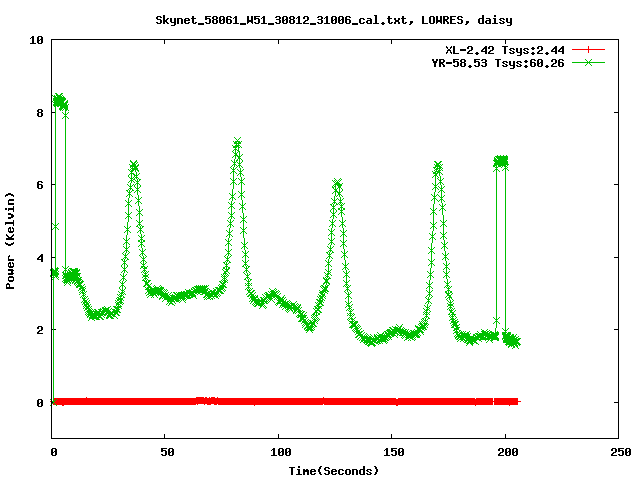Click the green calibration plateau near 198 seconds
This screenshot has width=640, height=480.
coord(501,161)
